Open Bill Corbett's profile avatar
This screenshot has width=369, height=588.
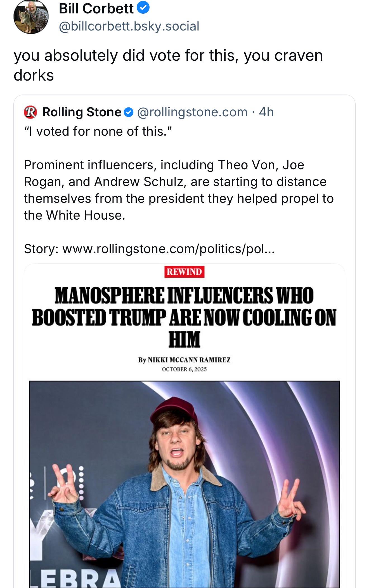click(x=31, y=17)
